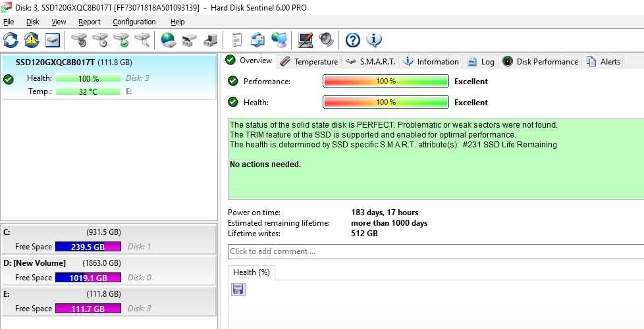Click the 'Click to add comment' field
This screenshot has width=644, height=329.
click(x=436, y=251)
